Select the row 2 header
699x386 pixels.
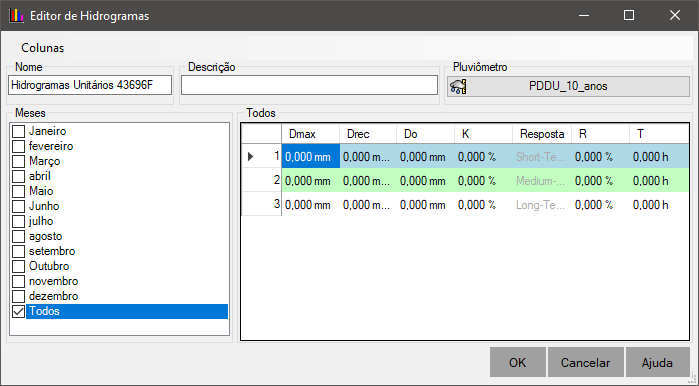pos(262,180)
